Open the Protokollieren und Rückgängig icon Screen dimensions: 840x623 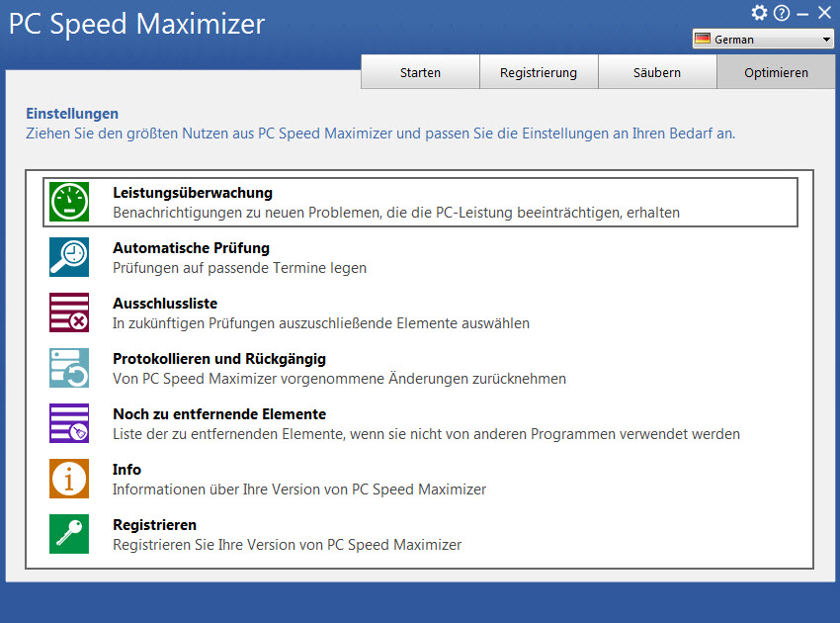point(69,368)
